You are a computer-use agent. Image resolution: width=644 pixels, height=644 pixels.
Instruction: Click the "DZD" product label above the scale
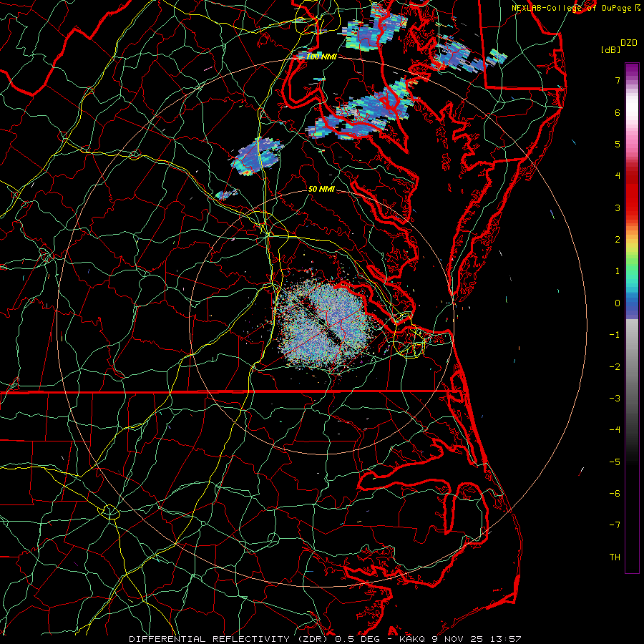click(x=629, y=43)
